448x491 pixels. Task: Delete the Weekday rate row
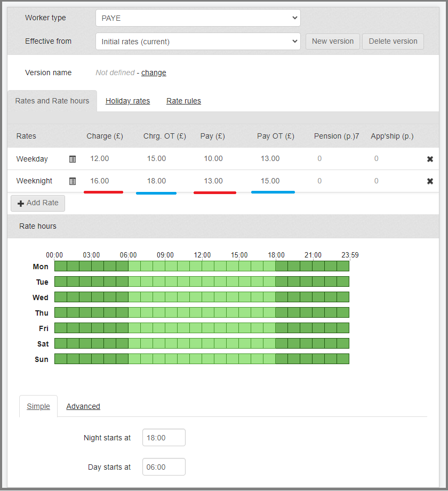(430, 159)
